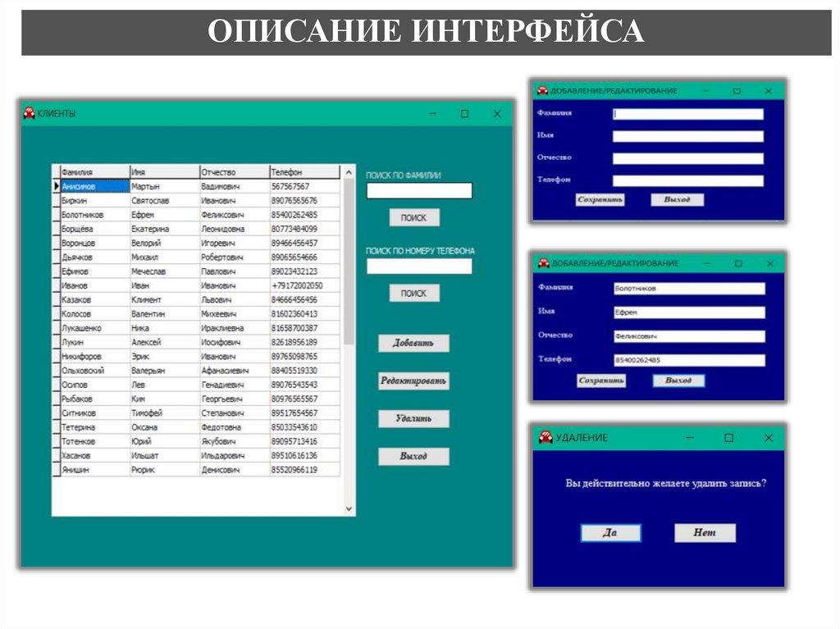Cancel deletion by clicking Нет

point(705,533)
